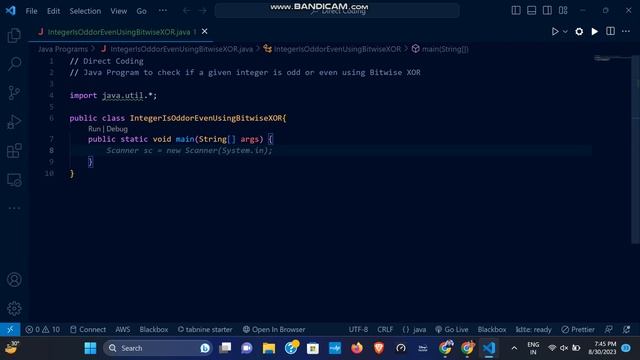The width and height of the screenshot is (640, 360).
Task: Show hidden system tray icons
Action: tap(514, 348)
